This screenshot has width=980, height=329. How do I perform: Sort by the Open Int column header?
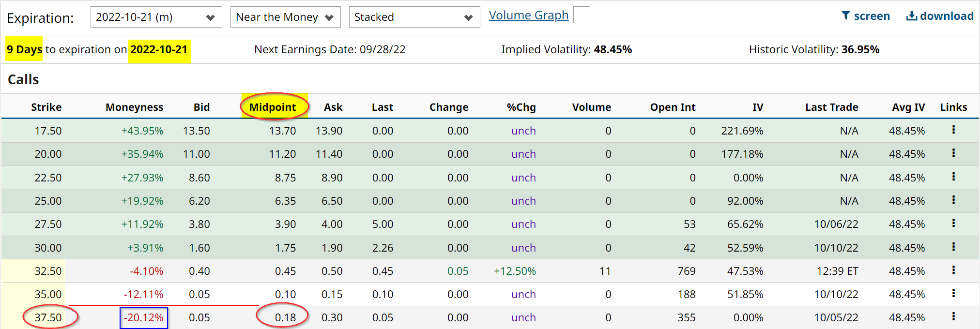pos(673,107)
